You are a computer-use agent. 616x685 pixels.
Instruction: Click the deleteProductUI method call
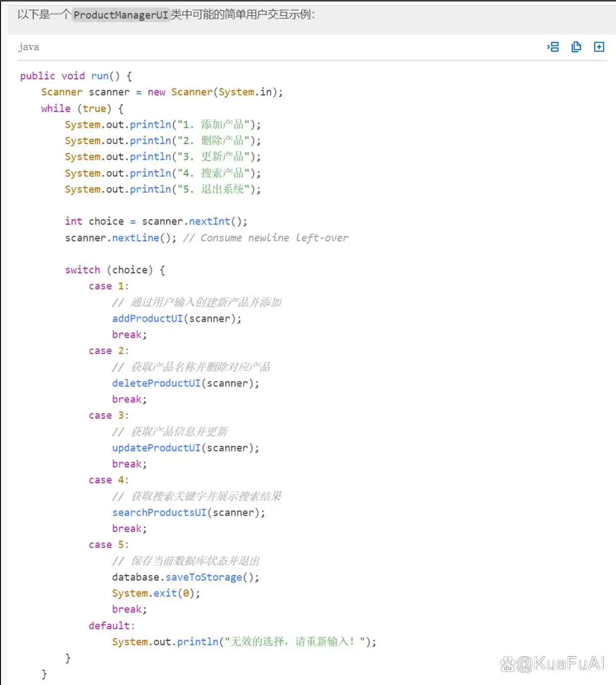[156, 383]
